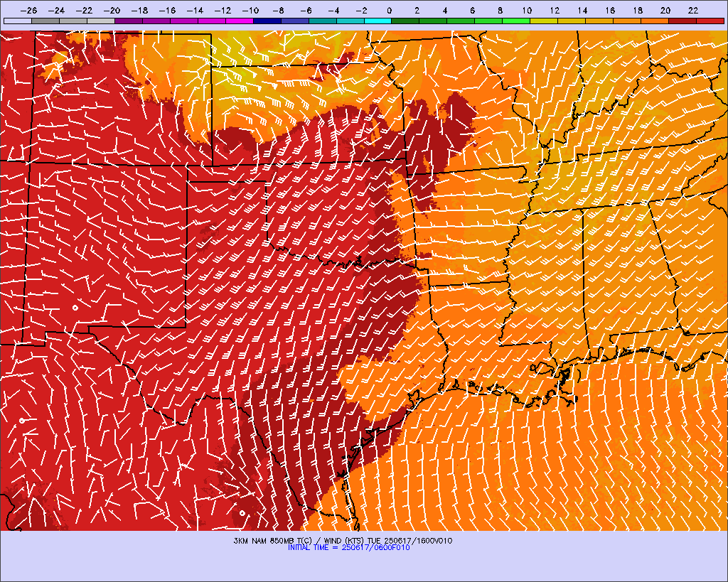Select the cyan swatch between -2 and 0
Viewport: 728px width, 582px height.
pos(378,21)
